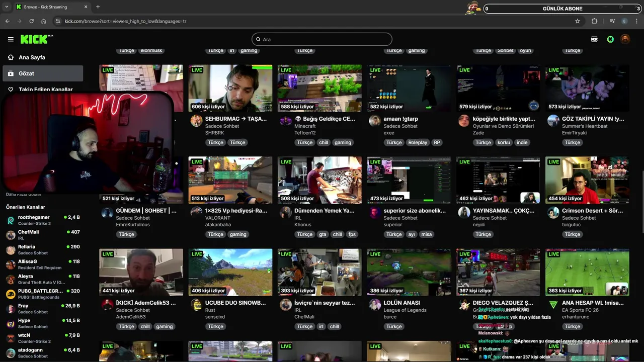Image resolution: width=644 pixels, height=362 pixels.
Task: Click EmirTiryaki streamer avatar
Action: pos(553,121)
